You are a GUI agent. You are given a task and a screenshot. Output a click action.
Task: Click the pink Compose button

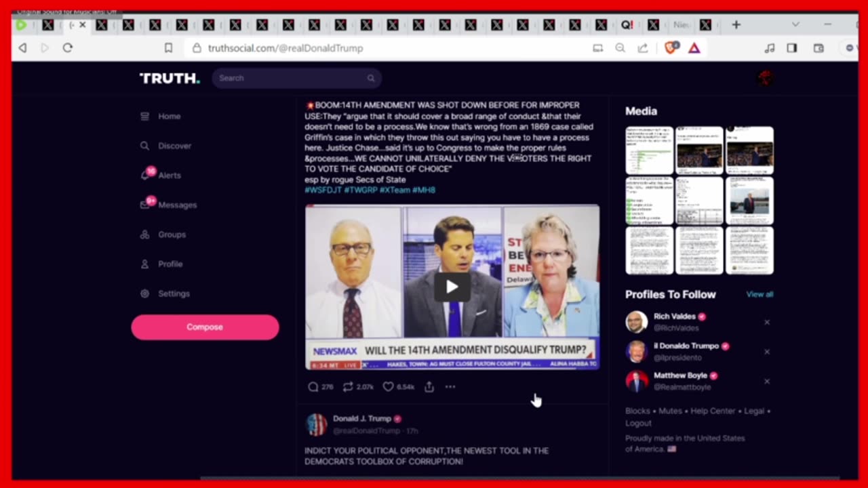click(205, 327)
